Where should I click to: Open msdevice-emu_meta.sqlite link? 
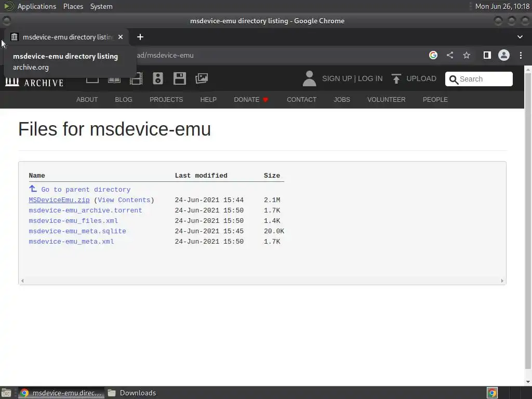(x=77, y=231)
